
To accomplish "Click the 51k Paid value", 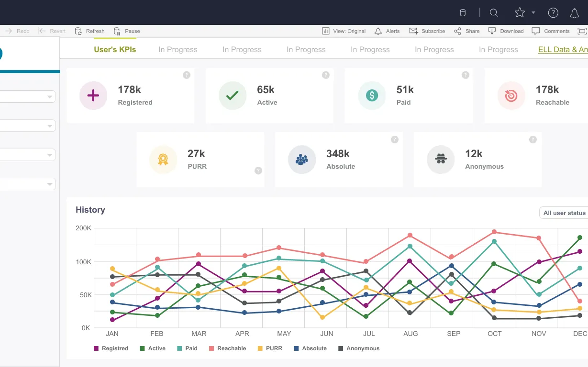I will point(405,90).
